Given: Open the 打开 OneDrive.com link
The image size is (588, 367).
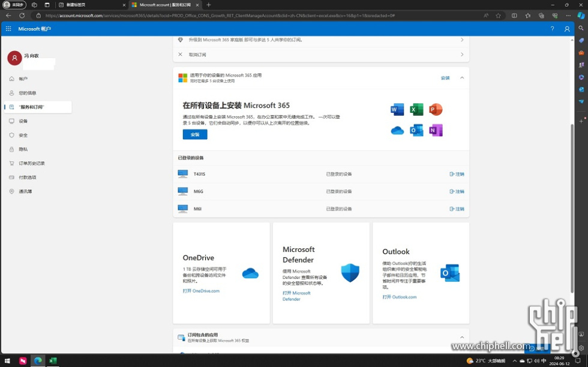Looking at the screenshot, I should click(201, 291).
